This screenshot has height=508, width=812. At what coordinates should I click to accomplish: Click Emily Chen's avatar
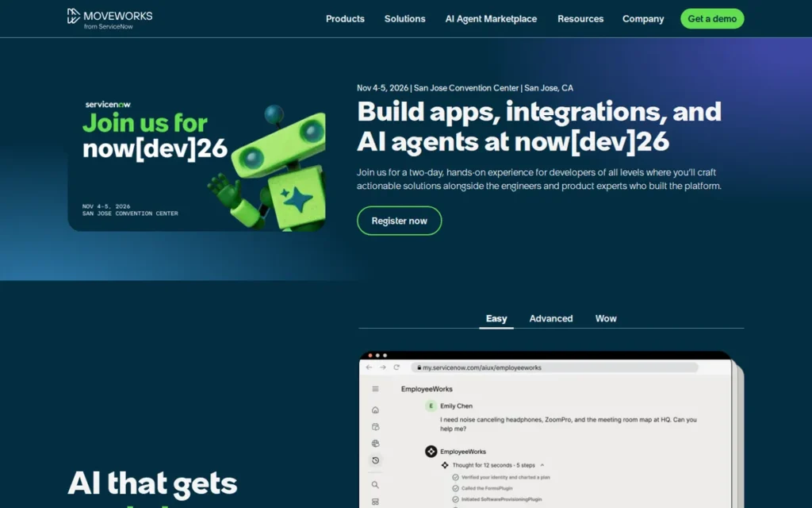point(431,406)
